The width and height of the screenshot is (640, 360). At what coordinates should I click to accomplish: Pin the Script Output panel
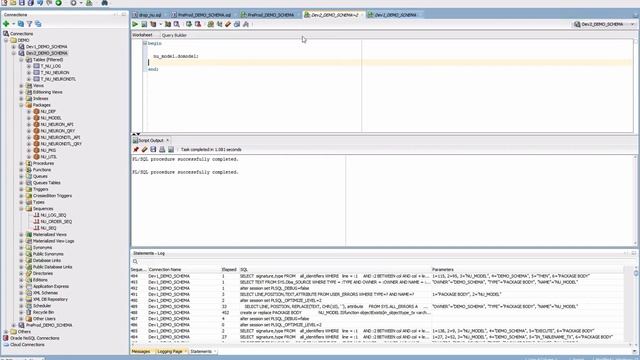[136, 149]
